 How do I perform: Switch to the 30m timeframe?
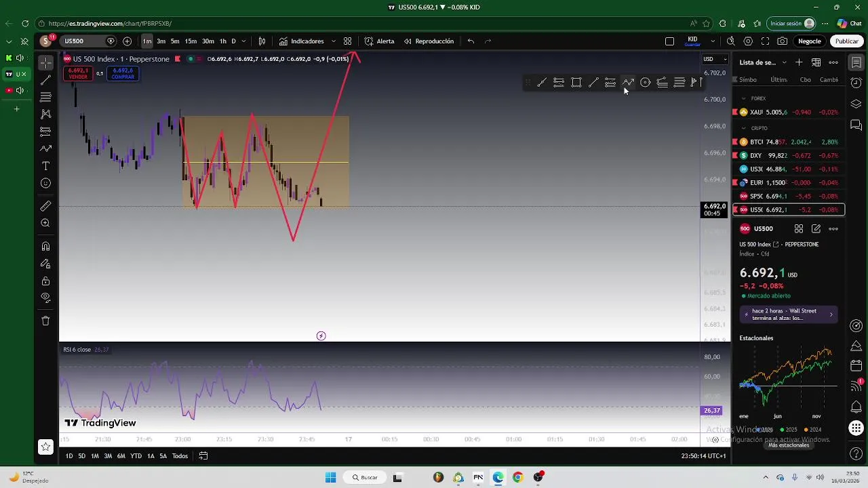coord(208,41)
